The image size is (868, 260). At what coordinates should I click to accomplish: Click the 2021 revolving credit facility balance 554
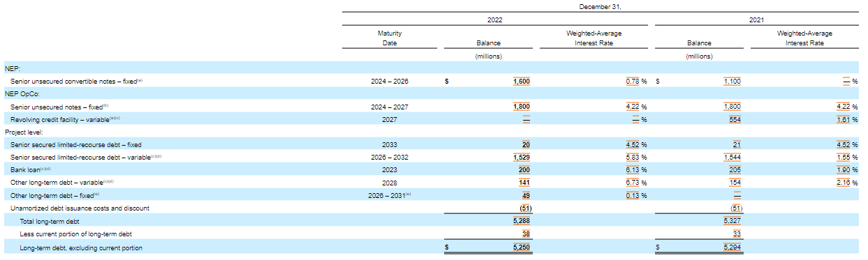pos(735,119)
